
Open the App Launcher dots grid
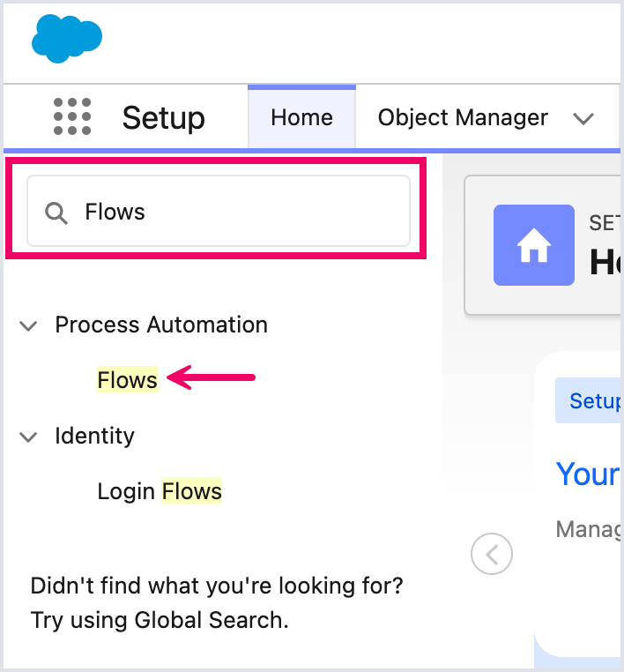[x=72, y=116]
